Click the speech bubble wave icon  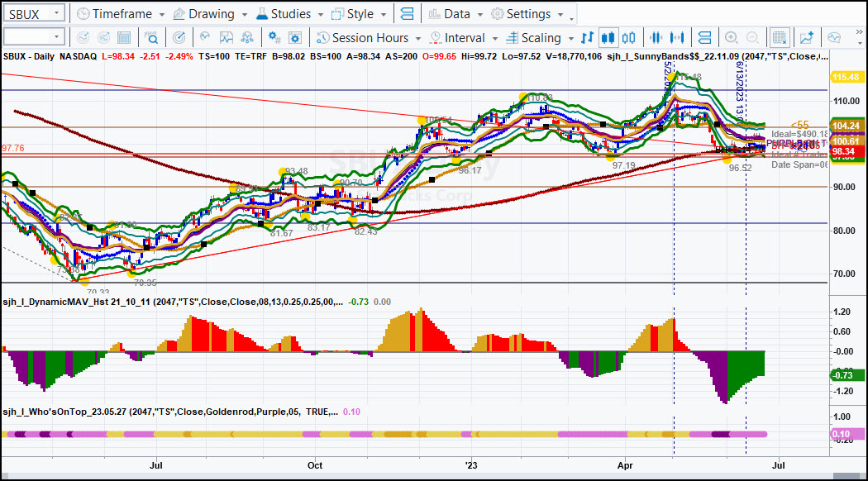tap(834, 38)
